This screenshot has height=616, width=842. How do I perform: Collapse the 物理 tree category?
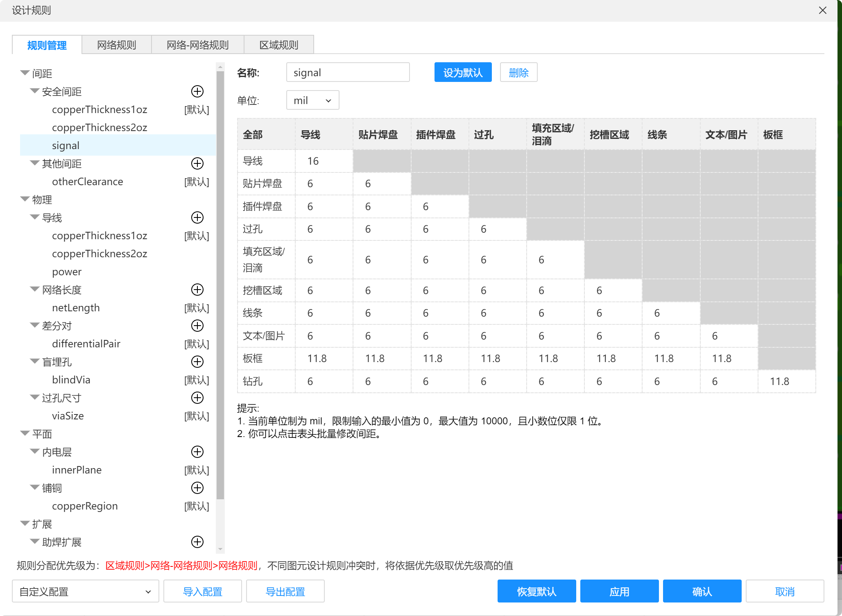coord(25,199)
